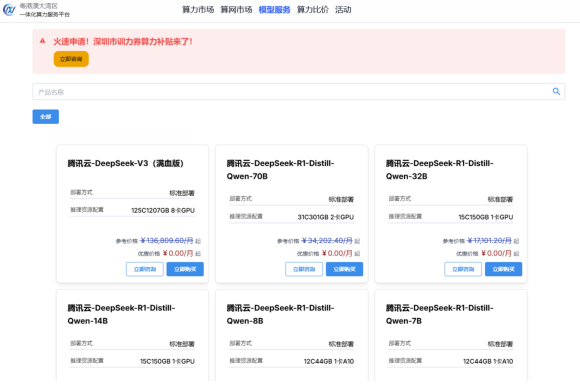Image resolution: width=580 pixels, height=391 pixels.
Task: Click 立即购买 on DeepSeek-V3 card
Action: click(185, 269)
